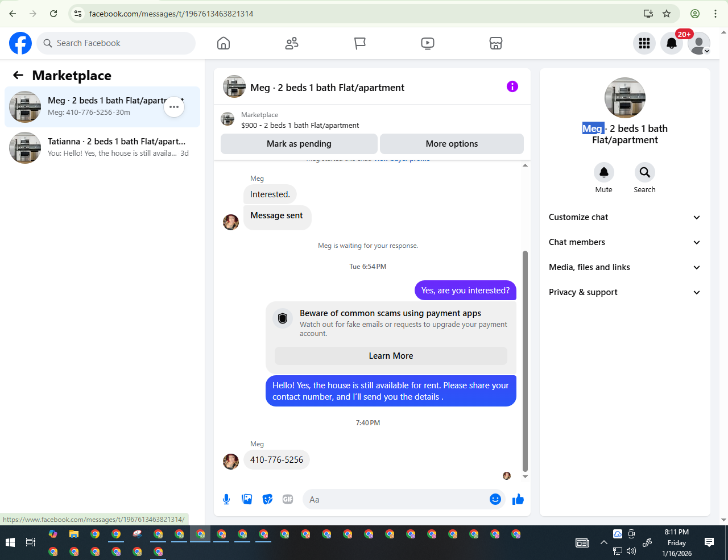Open More options for the listing
The width and height of the screenshot is (728, 560).
[452, 144]
